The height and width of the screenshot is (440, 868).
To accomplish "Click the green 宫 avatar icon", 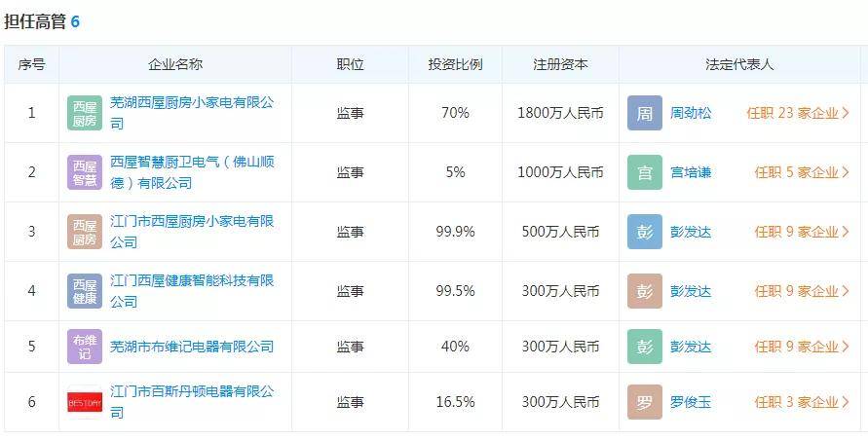I will tap(644, 172).
